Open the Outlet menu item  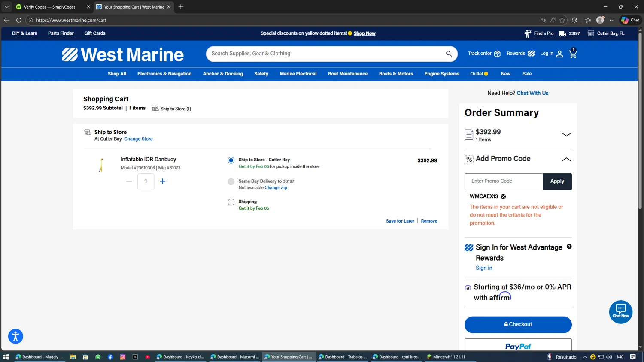tap(479, 74)
